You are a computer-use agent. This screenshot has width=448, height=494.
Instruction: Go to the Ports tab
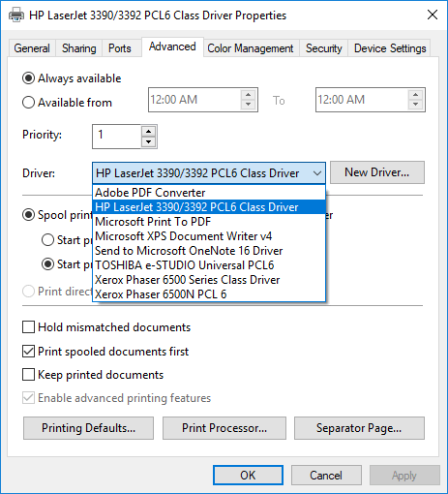tap(120, 48)
